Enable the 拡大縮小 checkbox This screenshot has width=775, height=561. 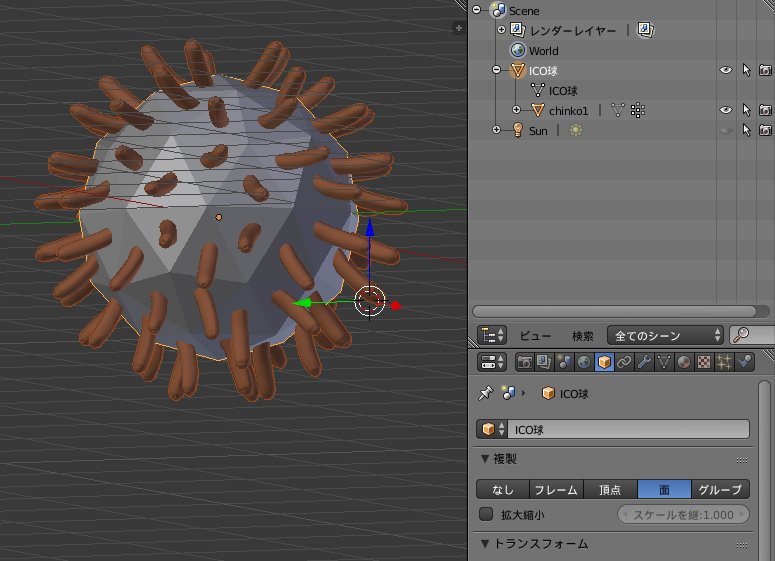486,514
